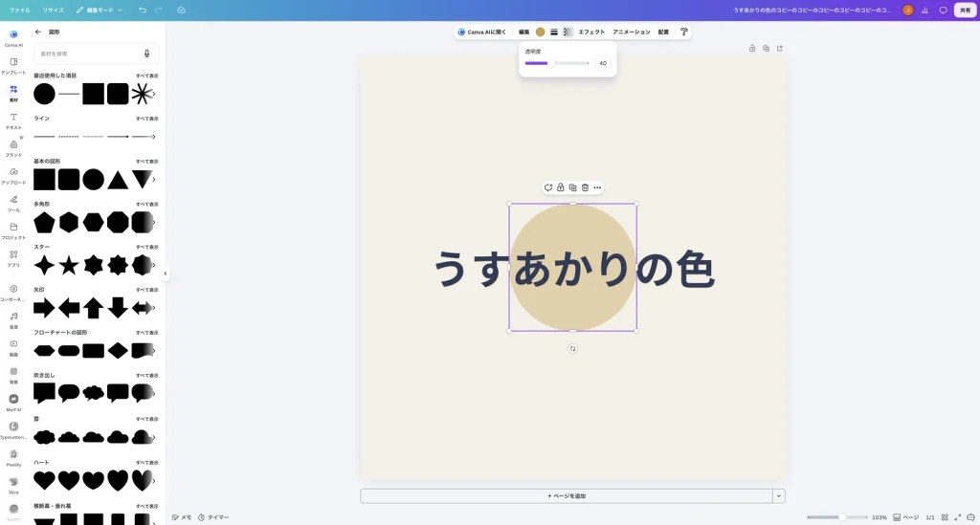Open the ブランド (Brand) sidebar panel

(x=13, y=148)
